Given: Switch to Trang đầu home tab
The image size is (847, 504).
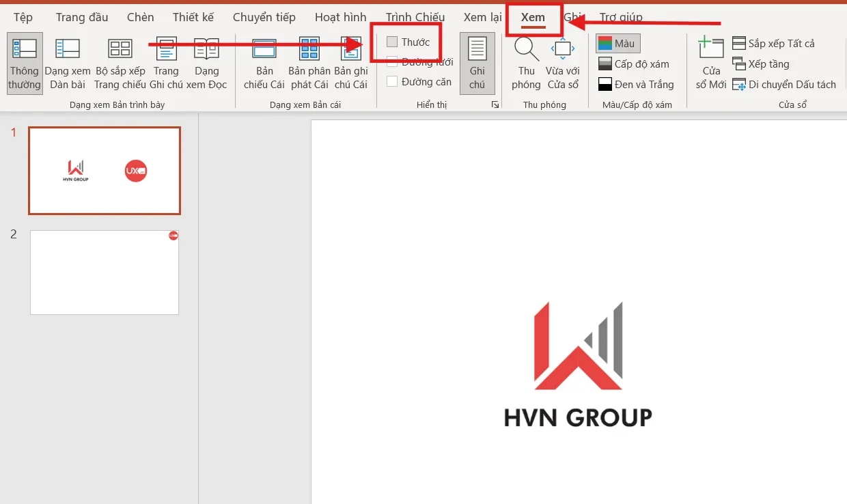Looking at the screenshot, I should 82,17.
